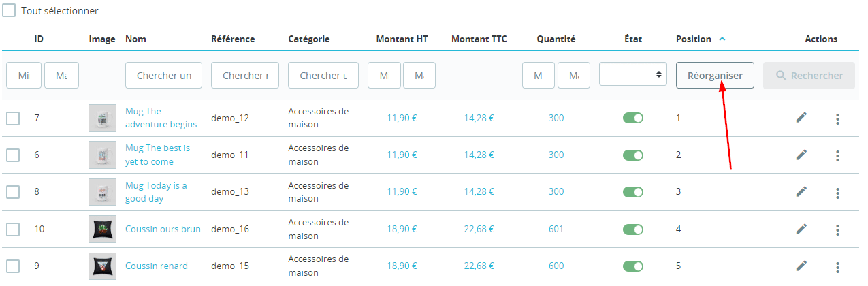Click pencil icon for Coussin renard row
The height and width of the screenshot is (286, 868).
(801, 266)
